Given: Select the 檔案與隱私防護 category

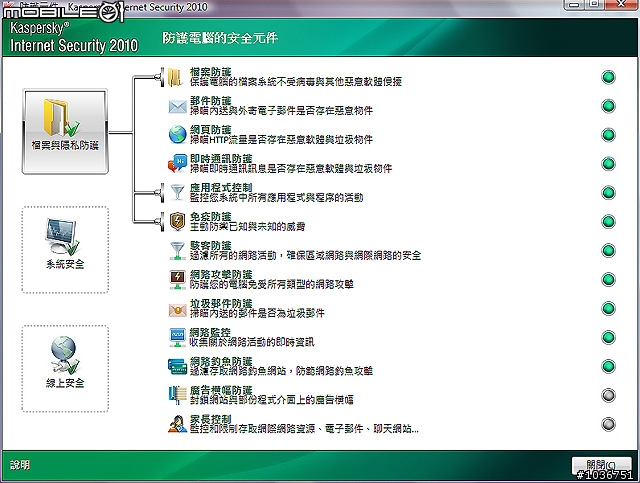Looking at the screenshot, I should point(65,131).
